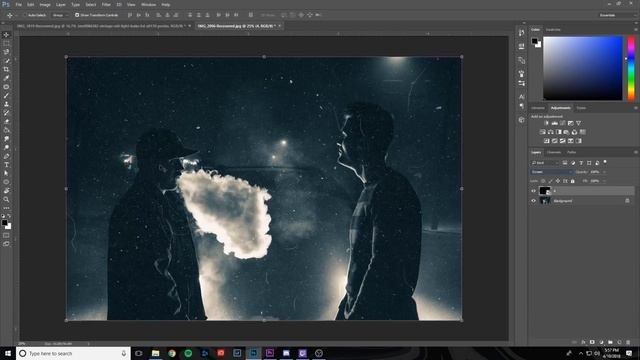640x360 pixels.
Task: Open Opacity value dropdown arrow
Action: click(x=604, y=172)
